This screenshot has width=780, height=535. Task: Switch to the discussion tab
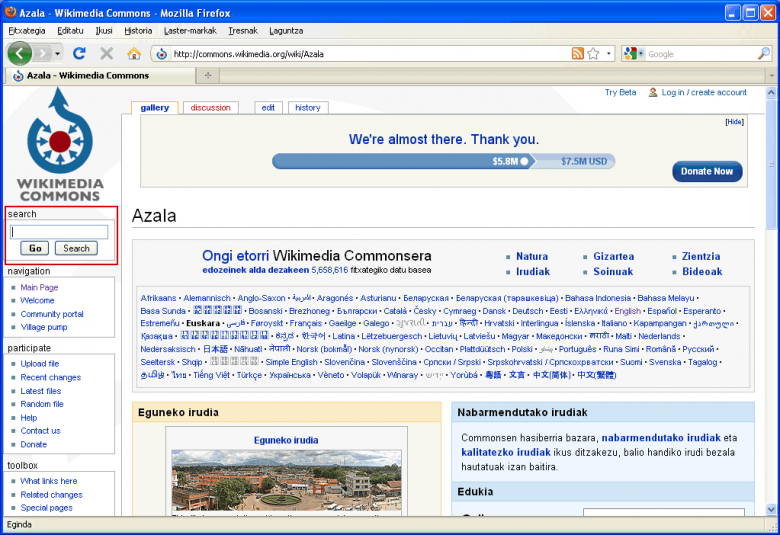(x=210, y=107)
